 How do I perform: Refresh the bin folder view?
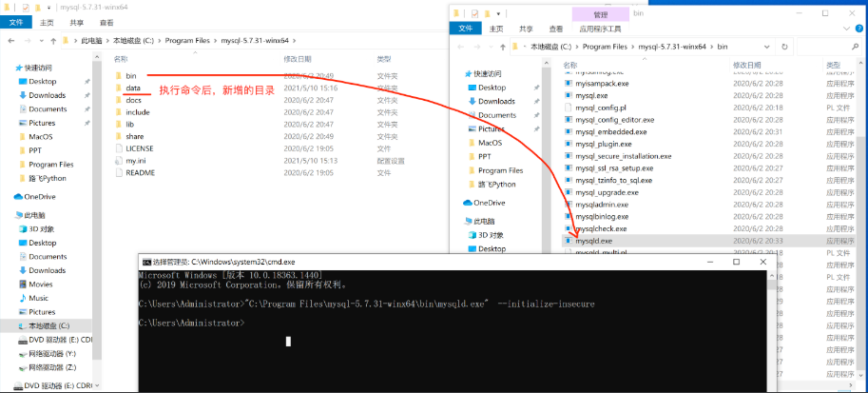tap(784, 48)
